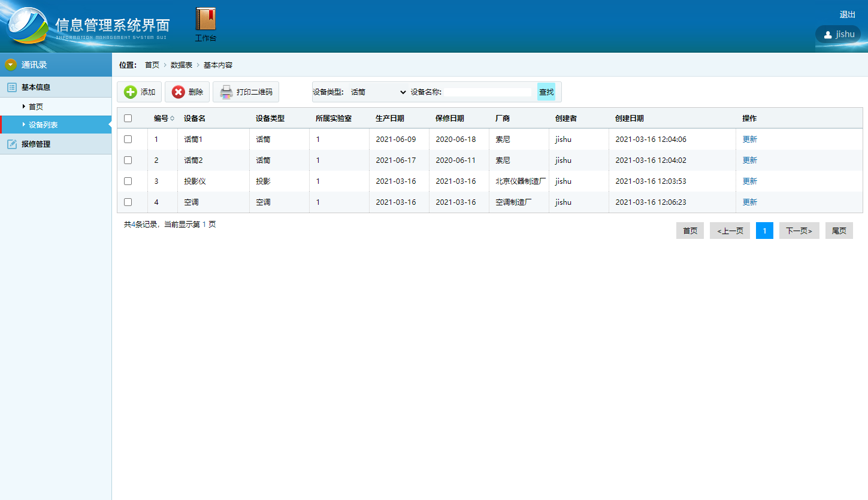Click 更新 link for 空调 row
868x500 pixels.
(x=749, y=202)
